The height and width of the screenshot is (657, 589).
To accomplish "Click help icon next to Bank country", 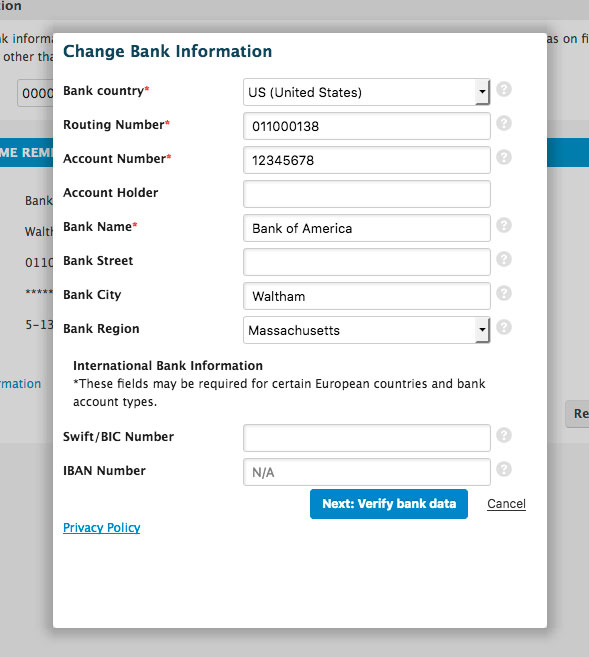I will (x=504, y=89).
